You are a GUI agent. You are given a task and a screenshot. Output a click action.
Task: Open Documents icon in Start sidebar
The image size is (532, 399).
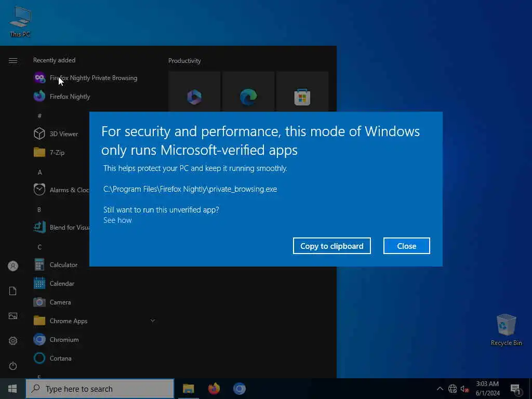click(13, 291)
